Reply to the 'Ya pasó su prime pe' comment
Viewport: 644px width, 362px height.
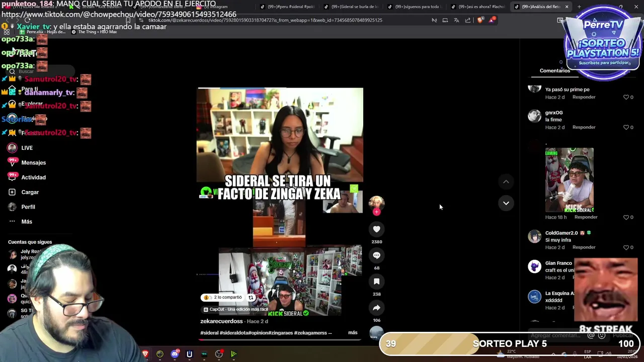coord(584,97)
